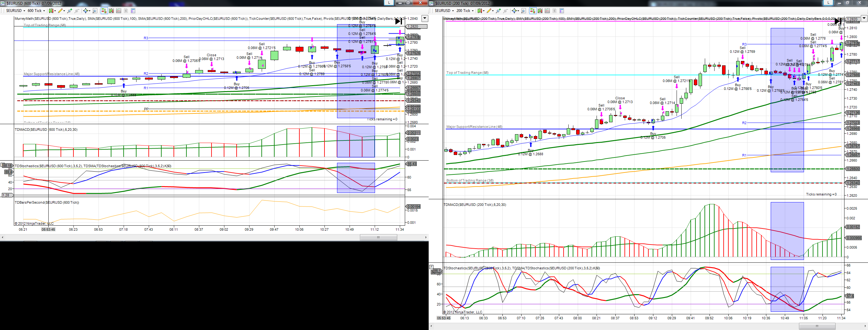The image size is (868, 330).
Task: Click the horizontal scrollbar thumb under 600 Tick chart
Action: point(378,237)
